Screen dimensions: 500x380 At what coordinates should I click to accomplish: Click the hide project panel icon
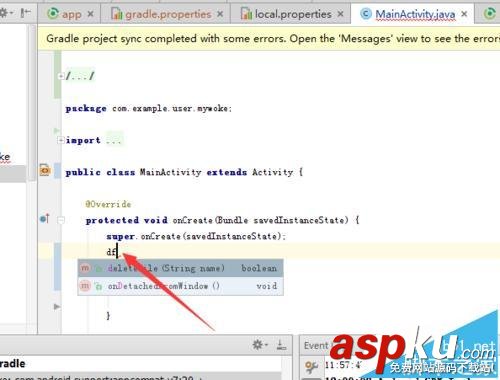coord(25,13)
